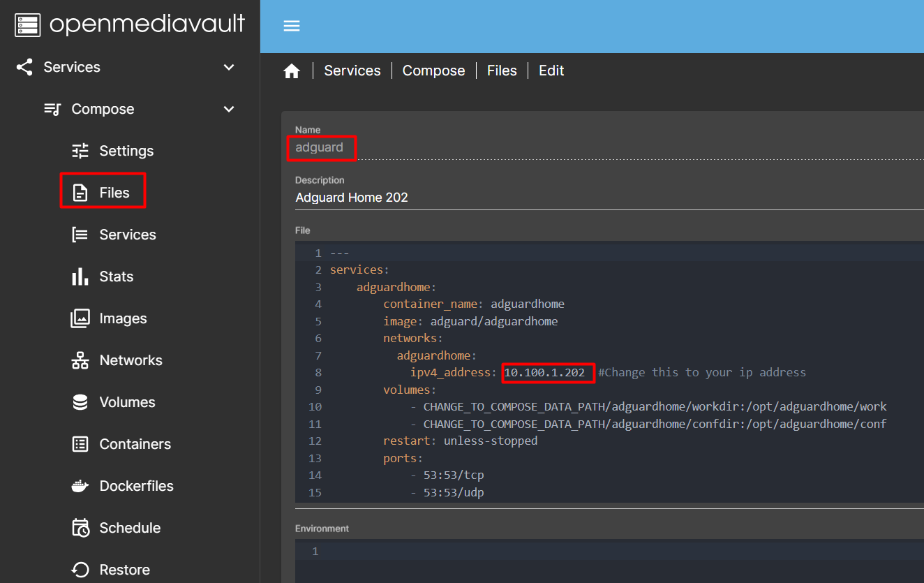This screenshot has width=924, height=583.
Task: Click the Environment section label
Action: [x=322, y=529]
